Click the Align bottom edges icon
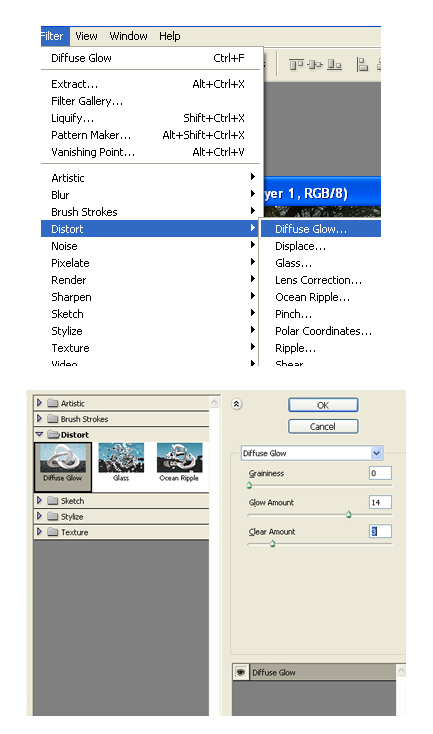Screen dimensions: 433x734 pyautogui.click(x=334, y=65)
